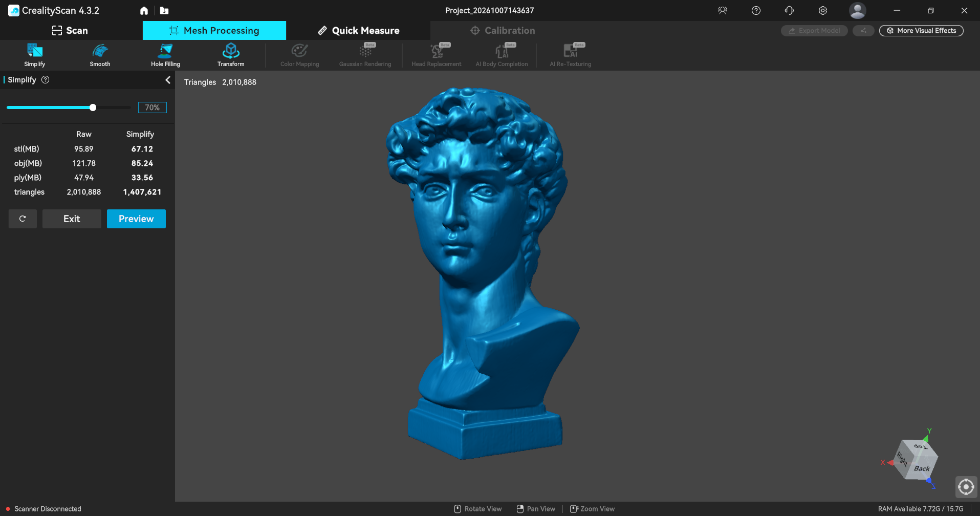Open the user account avatar
This screenshot has width=980, height=516.
pos(857,10)
